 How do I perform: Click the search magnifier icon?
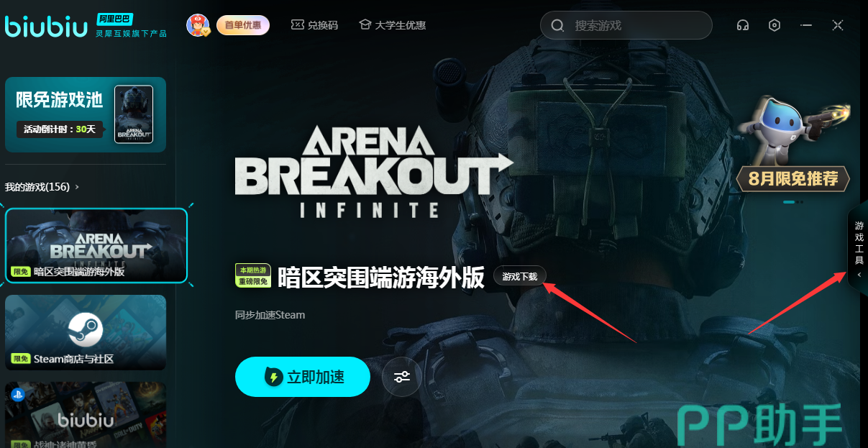click(x=557, y=26)
